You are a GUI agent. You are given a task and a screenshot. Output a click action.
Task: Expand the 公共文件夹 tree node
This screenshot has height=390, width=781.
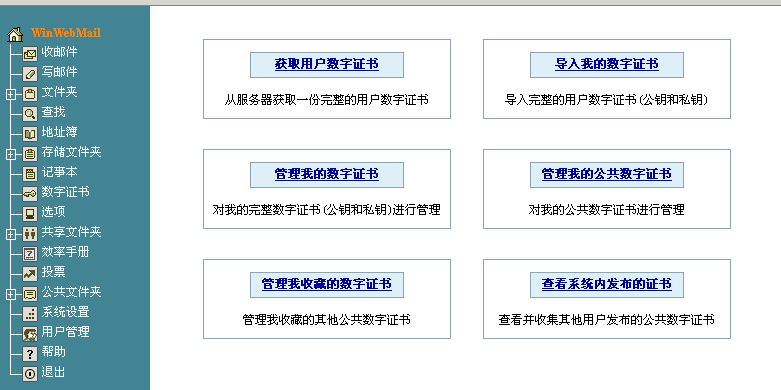11,294
